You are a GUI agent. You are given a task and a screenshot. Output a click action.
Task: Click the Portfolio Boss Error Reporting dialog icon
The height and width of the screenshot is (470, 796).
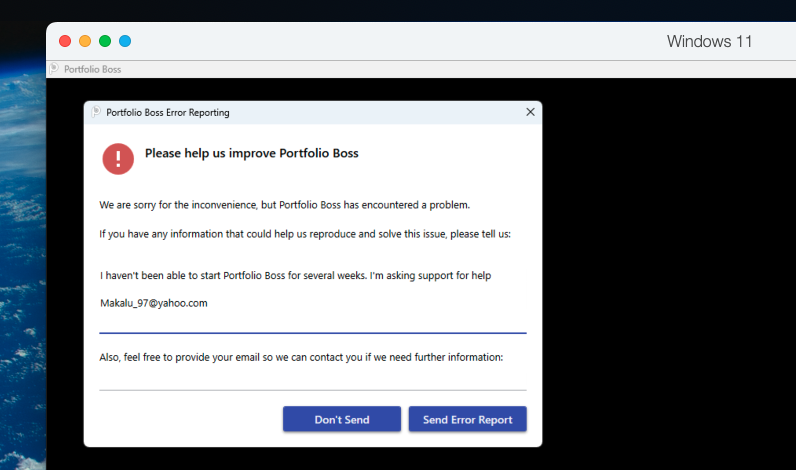pos(96,113)
